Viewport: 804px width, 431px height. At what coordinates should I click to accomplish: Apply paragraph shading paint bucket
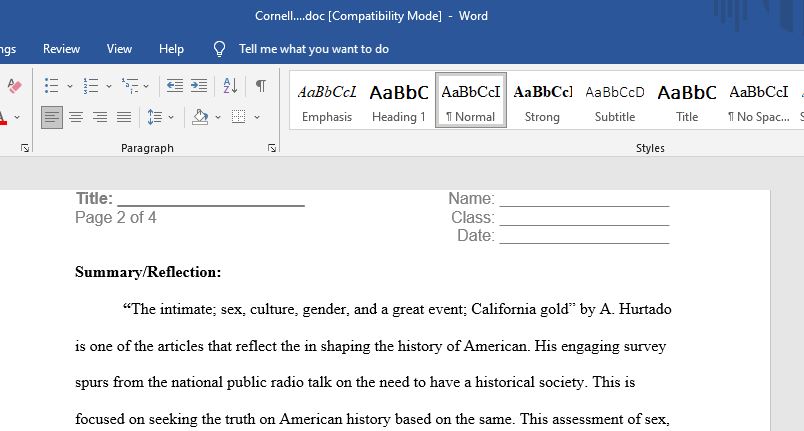pyautogui.click(x=200, y=117)
